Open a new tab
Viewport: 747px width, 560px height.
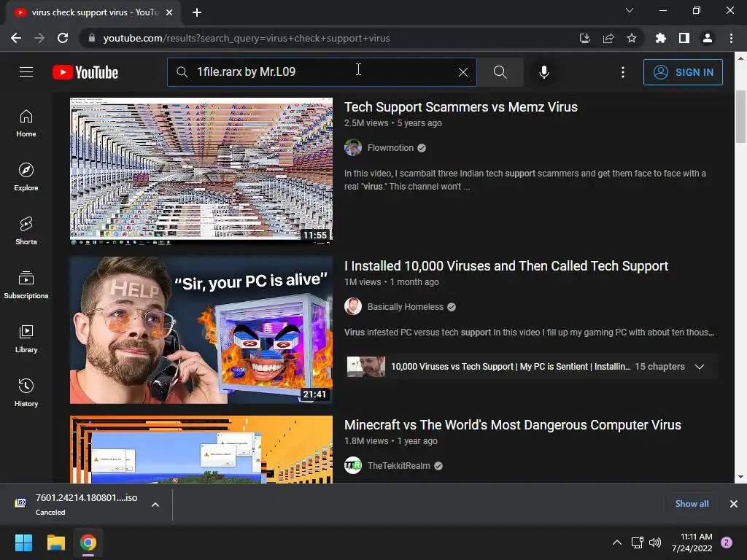(x=197, y=13)
